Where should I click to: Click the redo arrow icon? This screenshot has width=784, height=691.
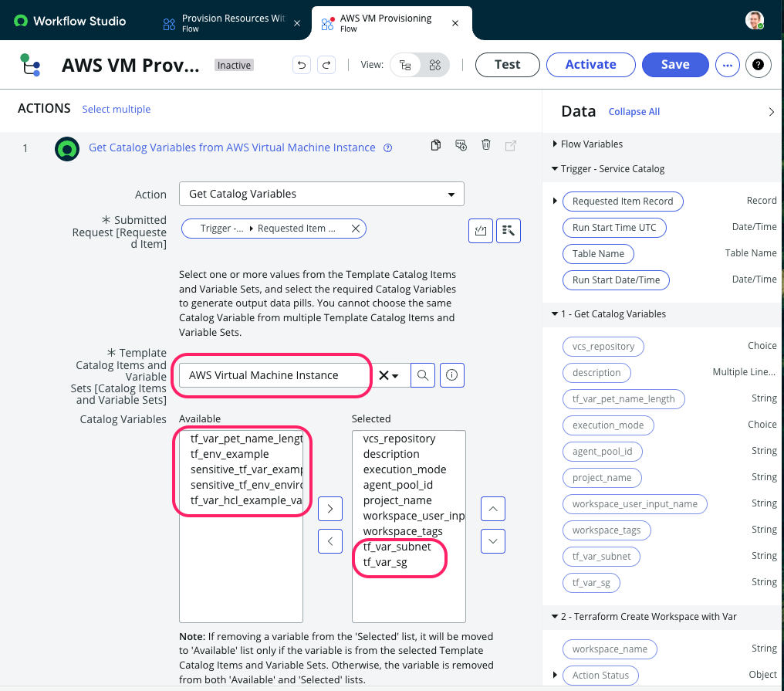pyautogui.click(x=326, y=65)
